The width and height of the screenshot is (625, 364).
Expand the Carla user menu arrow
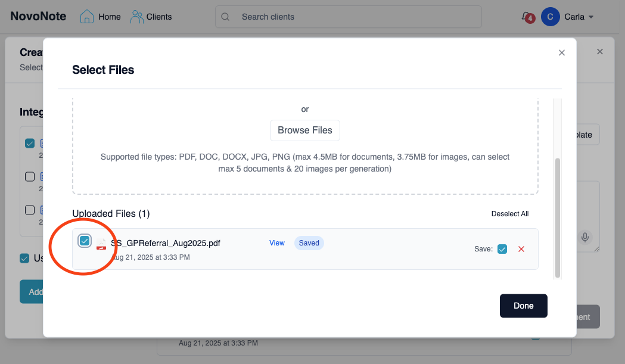[x=591, y=17]
